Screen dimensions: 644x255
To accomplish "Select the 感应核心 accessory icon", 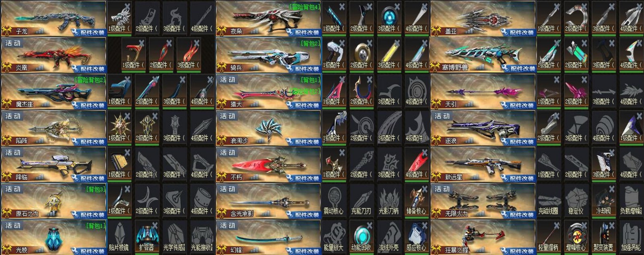I will click(x=416, y=237).
